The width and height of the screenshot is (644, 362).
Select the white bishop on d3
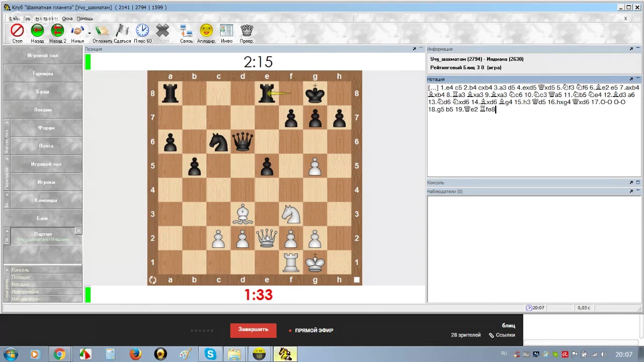tap(243, 214)
